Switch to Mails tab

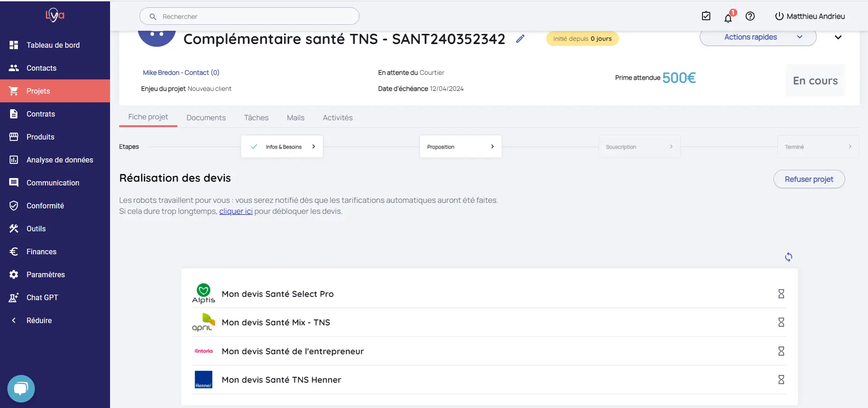tap(296, 118)
